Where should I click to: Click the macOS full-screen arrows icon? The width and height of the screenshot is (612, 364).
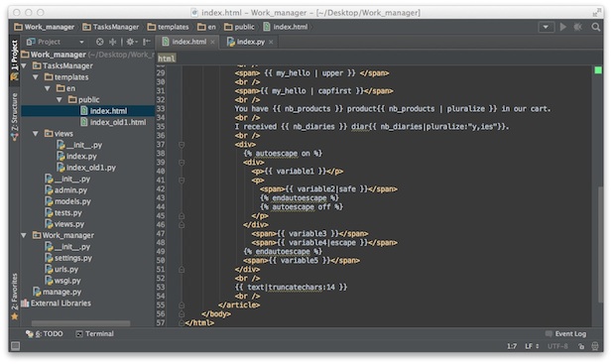[x=597, y=13]
